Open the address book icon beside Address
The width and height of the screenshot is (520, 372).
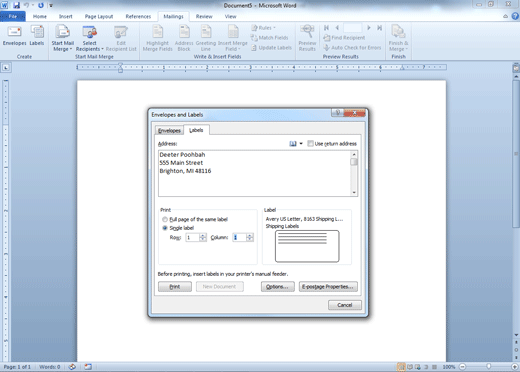point(293,144)
